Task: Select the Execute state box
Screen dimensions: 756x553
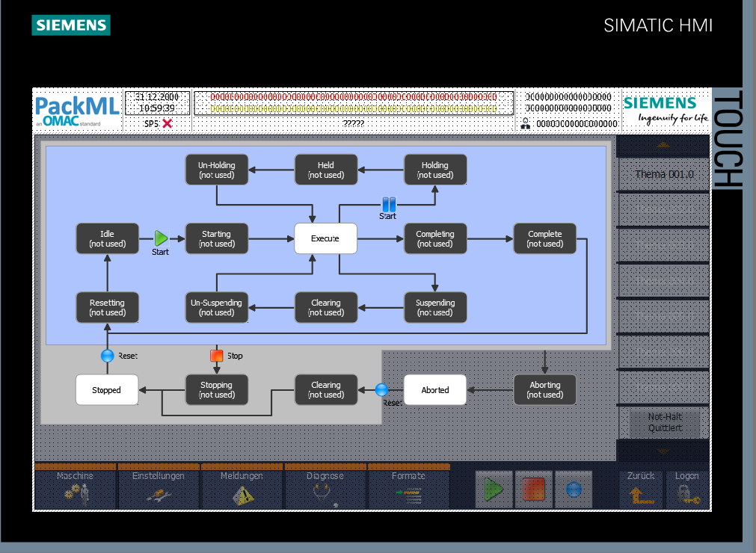Action: click(x=325, y=238)
